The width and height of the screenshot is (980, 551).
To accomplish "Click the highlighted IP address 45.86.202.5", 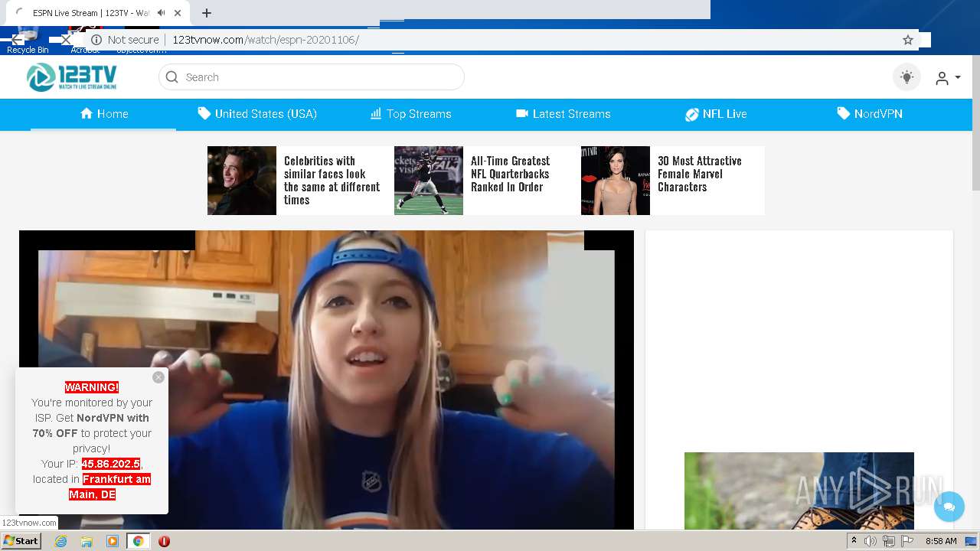I will coord(111,464).
